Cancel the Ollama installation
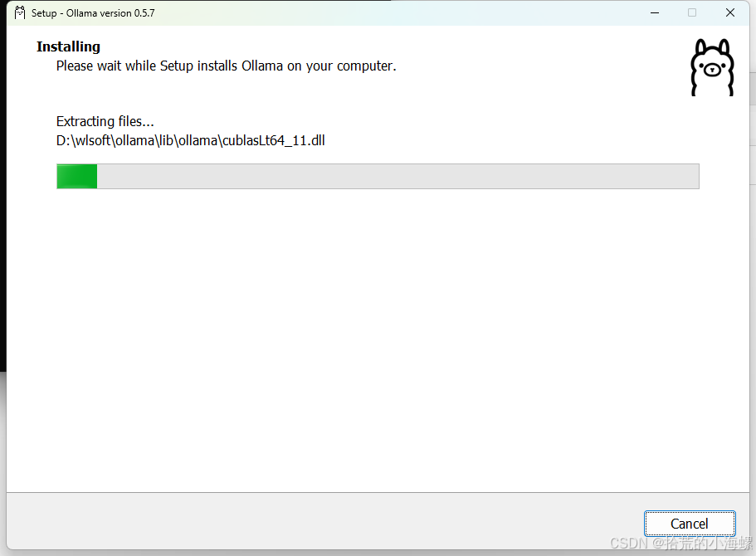The width and height of the screenshot is (756, 556). click(690, 523)
